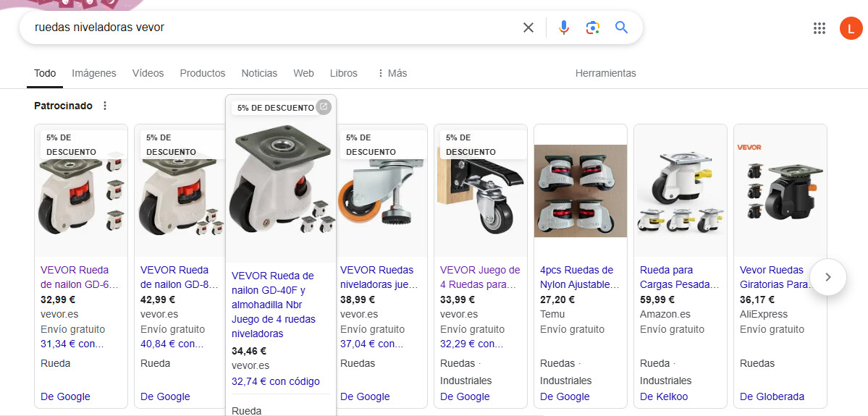Click the Amazon.es seller name
The height and width of the screenshot is (416, 868).
click(x=665, y=314)
